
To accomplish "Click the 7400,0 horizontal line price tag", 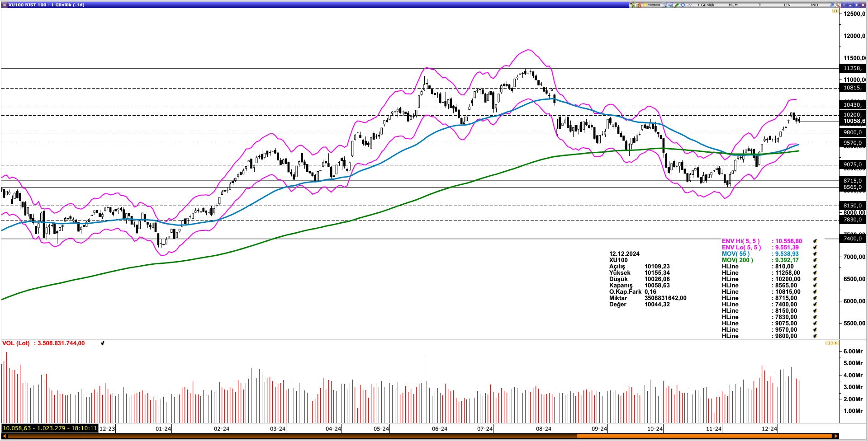I will coord(853,239).
